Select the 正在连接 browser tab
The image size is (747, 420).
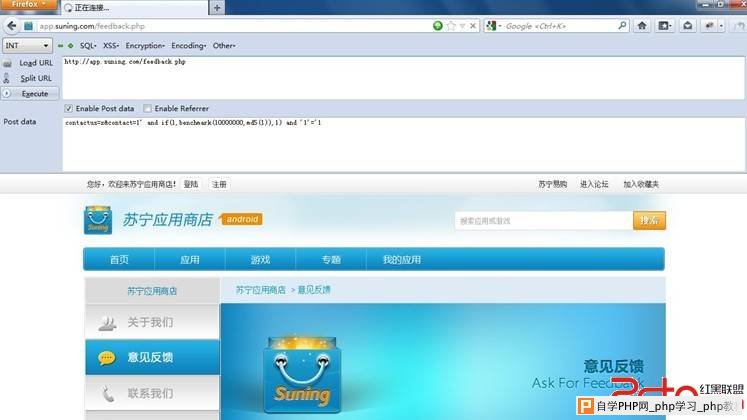(x=135, y=8)
